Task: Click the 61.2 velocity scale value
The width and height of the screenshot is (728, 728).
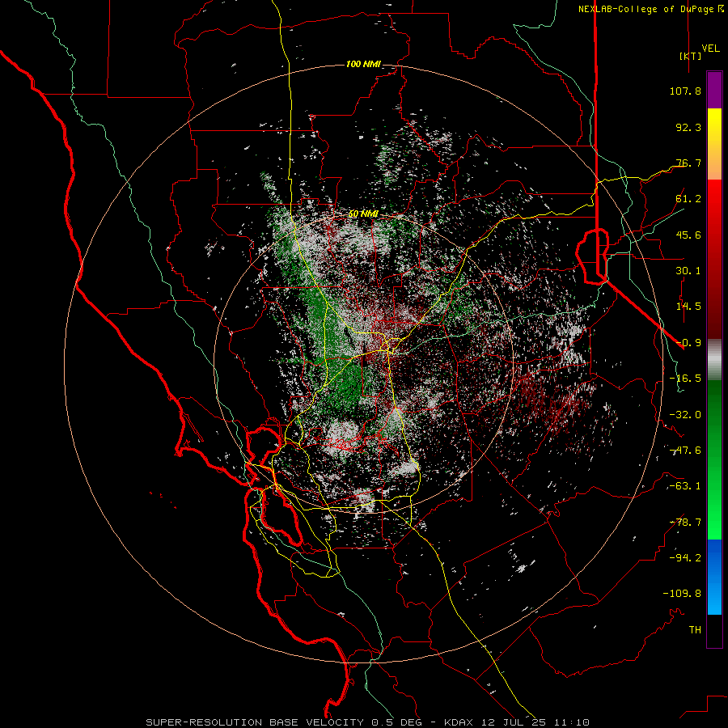Action: [x=688, y=199]
